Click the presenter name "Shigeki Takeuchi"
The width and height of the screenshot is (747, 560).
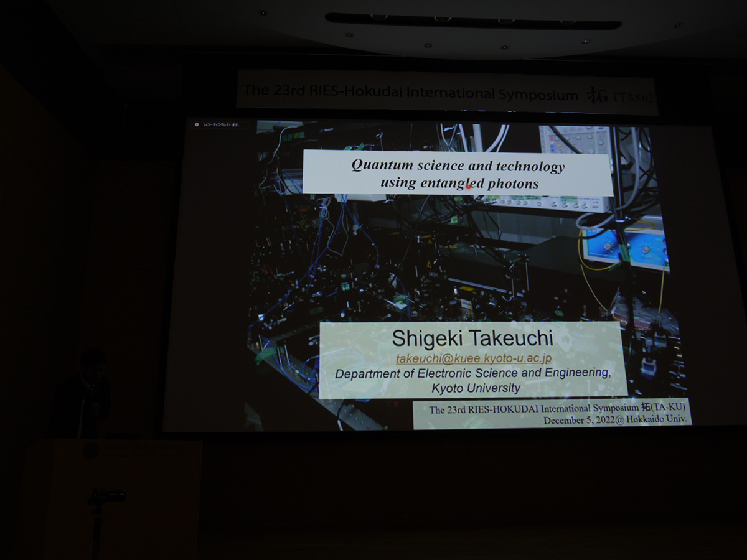pos(472,338)
